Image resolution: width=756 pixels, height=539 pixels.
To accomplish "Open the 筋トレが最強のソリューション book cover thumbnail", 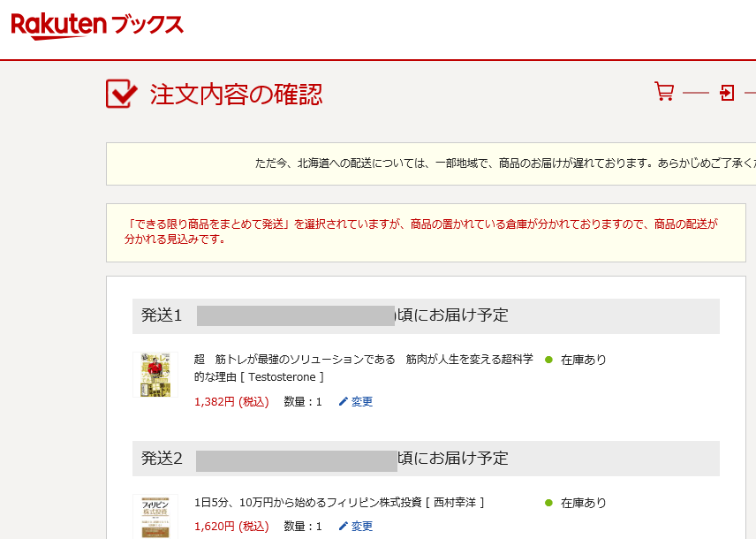I will 155,375.
